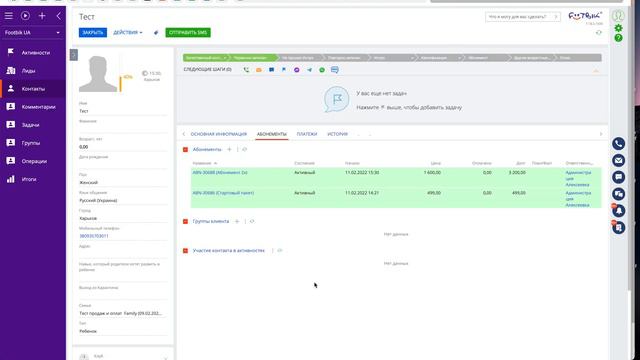The height and width of the screenshot is (360, 640).
Task: Open the Операции section
Action: pos(33,161)
